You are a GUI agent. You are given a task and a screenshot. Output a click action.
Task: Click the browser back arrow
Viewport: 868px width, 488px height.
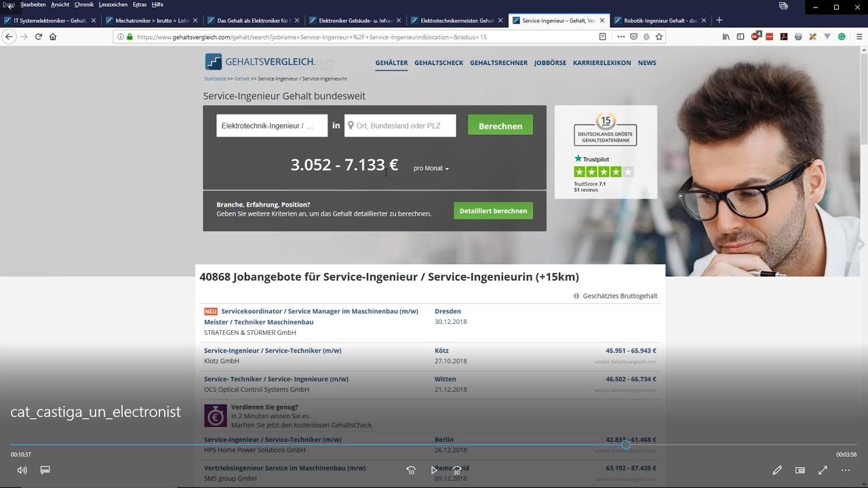point(9,37)
